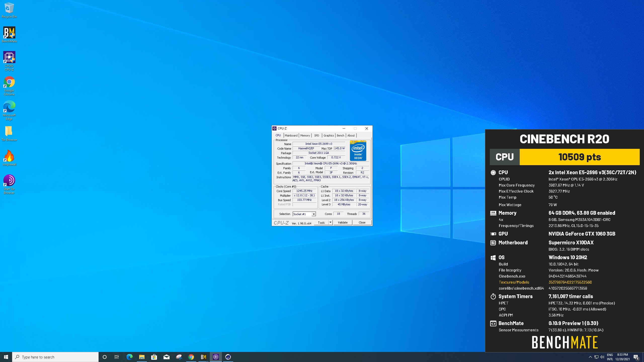The width and height of the screenshot is (644, 362).
Task: Click the 10509 pts score in BenchMate
Action: pyautogui.click(x=580, y=157)
